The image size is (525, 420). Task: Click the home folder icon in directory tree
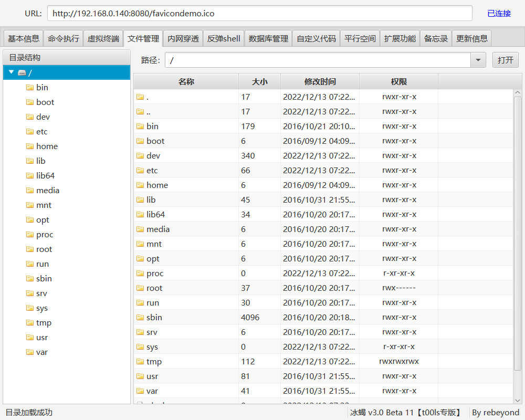[x=30, y=146]
